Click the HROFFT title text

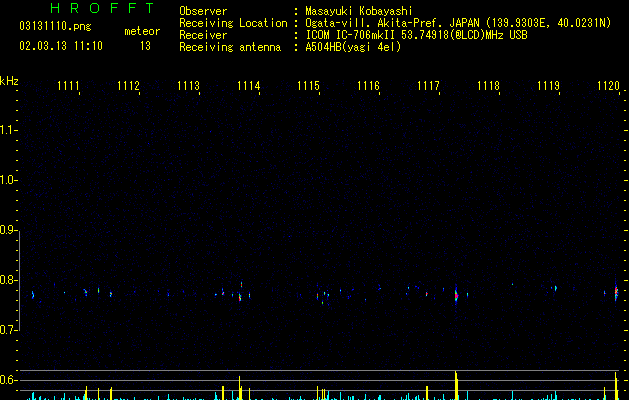102,8
